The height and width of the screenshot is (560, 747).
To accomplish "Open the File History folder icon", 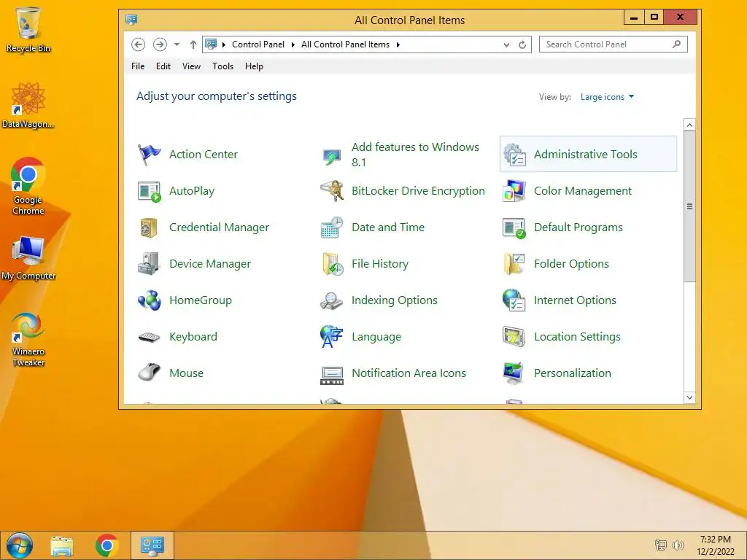I will pos(332,264).
